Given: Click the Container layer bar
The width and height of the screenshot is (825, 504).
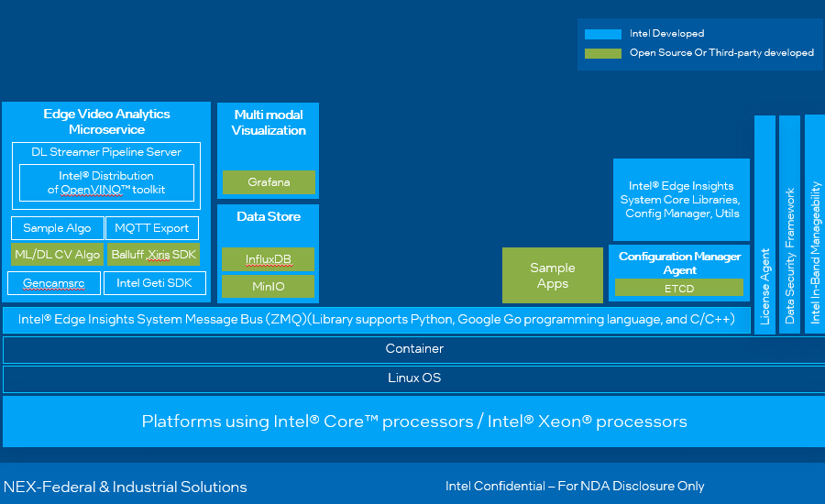Looking at the screenshot, I should 413,349.
